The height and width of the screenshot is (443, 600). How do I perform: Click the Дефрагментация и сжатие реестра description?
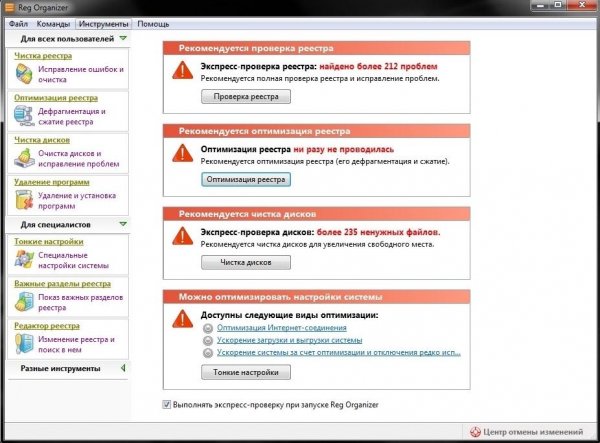pos(72,116)
